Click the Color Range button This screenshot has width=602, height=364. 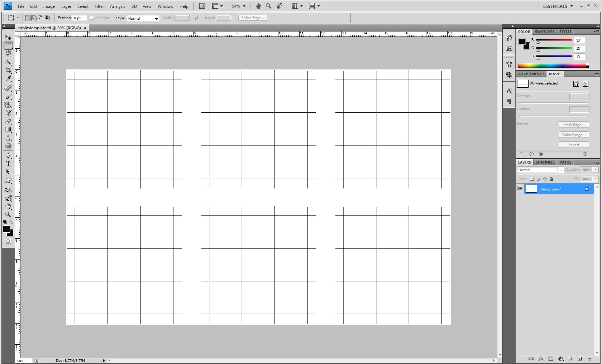[574, 135]
